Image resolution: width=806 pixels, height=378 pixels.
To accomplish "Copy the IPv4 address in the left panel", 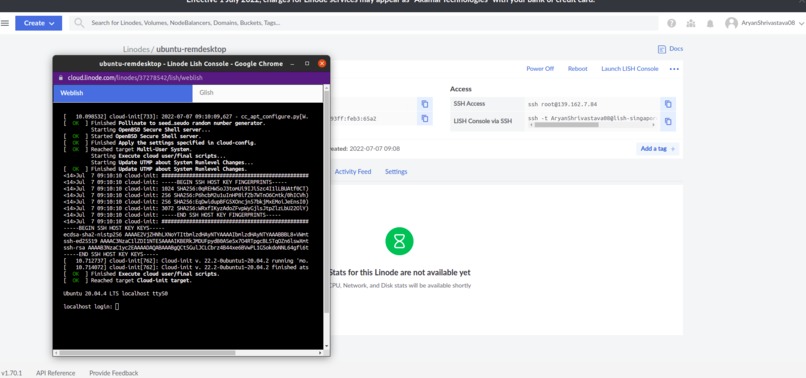I will click(x=425, y=104).
